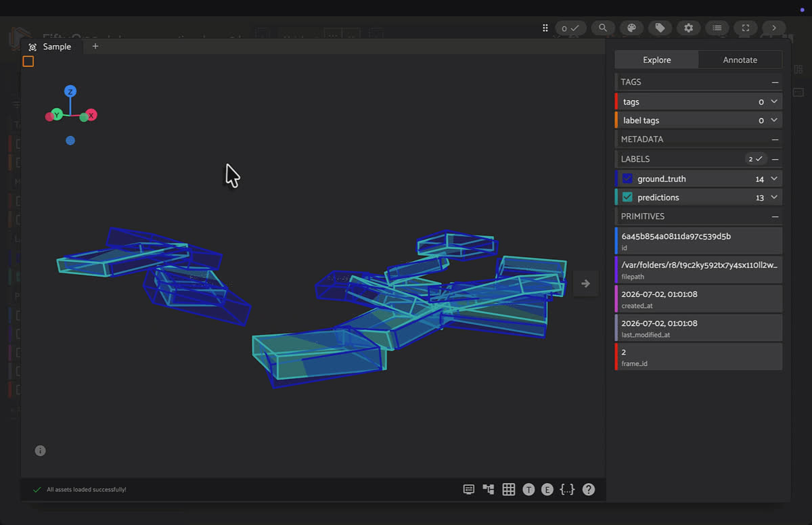Uncheck the ground_truth checkbox
Image resolution: width=812 pixels, height=525 pixels.
coord(627,179)
